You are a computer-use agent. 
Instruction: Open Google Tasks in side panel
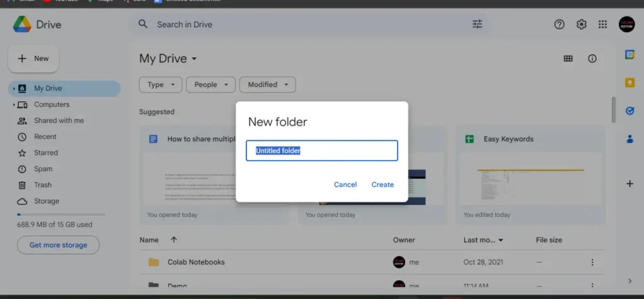(630, 111)
